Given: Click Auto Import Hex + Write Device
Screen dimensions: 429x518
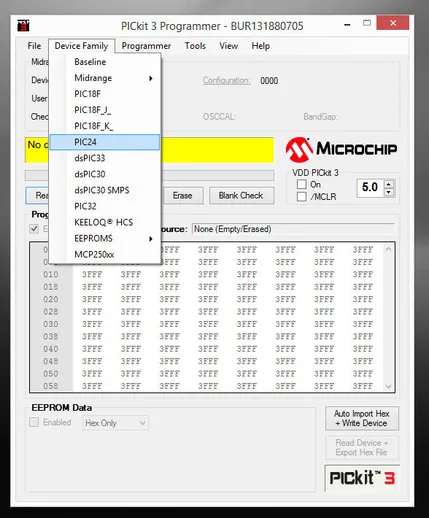Looking at the screenshot, I should [x=362, y=418].
